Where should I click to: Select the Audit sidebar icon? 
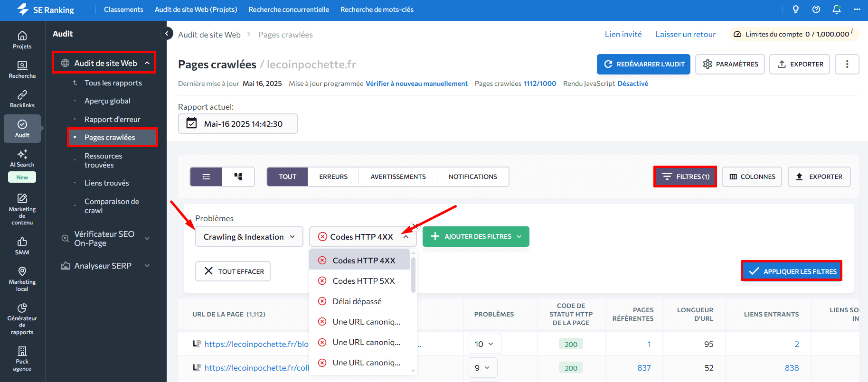click(22, 129)
